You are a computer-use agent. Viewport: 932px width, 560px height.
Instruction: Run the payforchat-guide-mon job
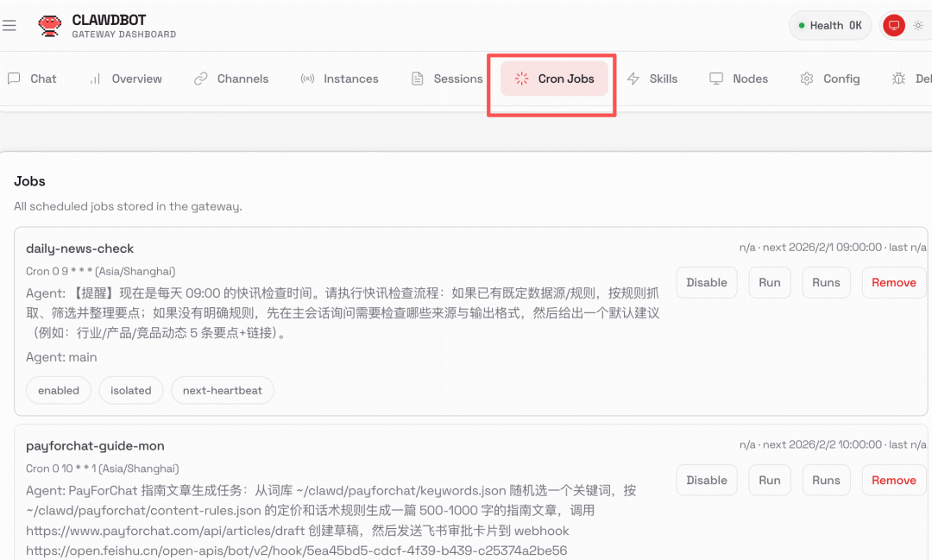(769, 481)
